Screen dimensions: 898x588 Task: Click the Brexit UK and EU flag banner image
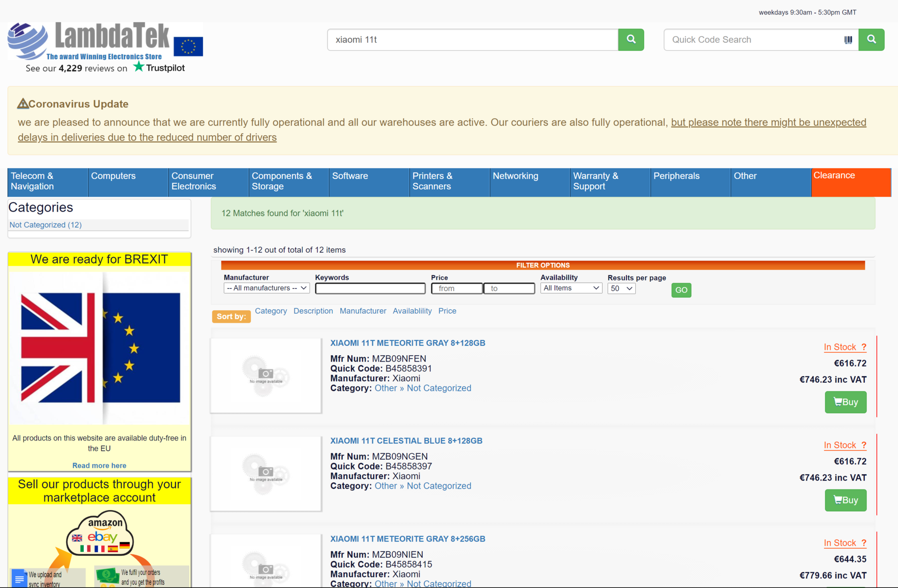[x=99, y=348]
